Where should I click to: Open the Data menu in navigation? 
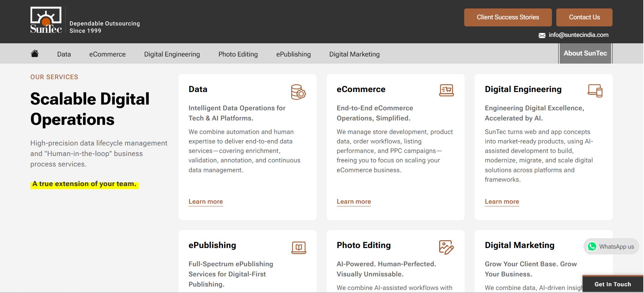(x=64, y=54)
